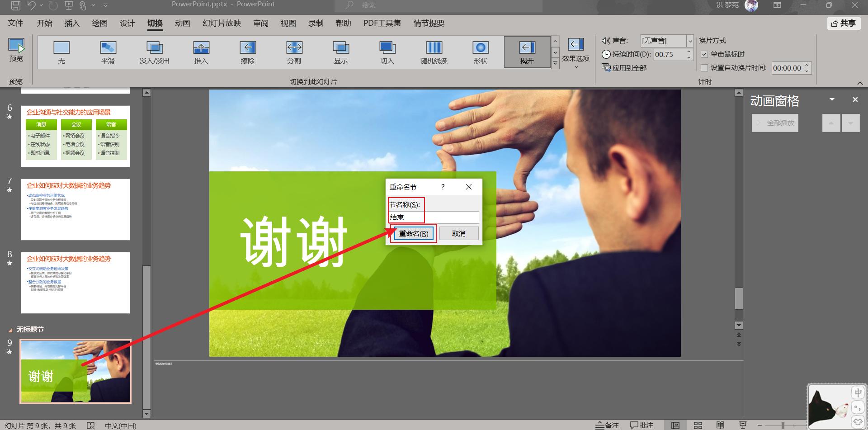
Task: Collapse the ribbon with chevron
Action: (x=860, y=83)
